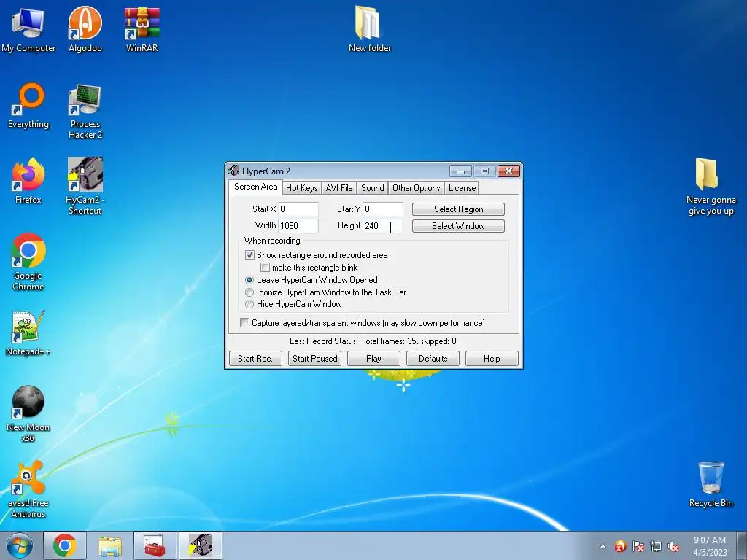The width and height of the screenshot is (747, 560).
Task: Open My Computer desktop icon
Action: coord(28,29)
